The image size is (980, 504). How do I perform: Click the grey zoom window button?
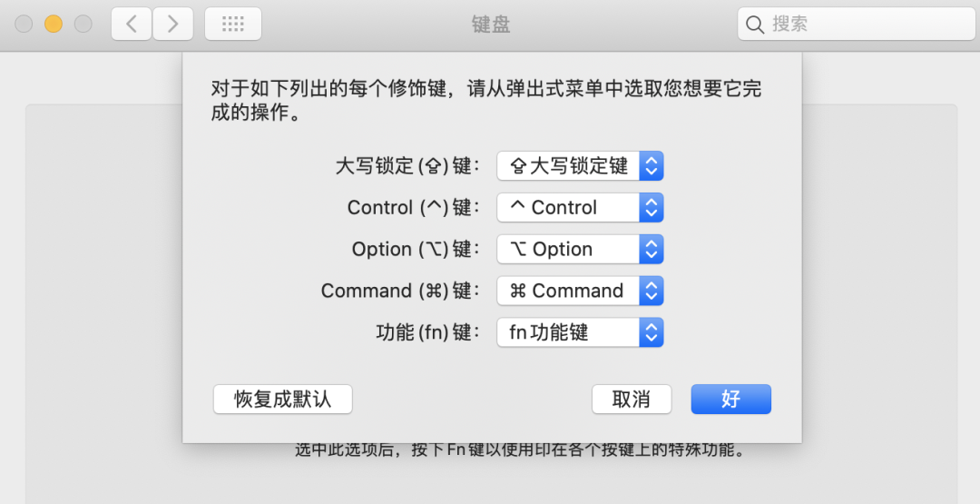tap(83, 25)
